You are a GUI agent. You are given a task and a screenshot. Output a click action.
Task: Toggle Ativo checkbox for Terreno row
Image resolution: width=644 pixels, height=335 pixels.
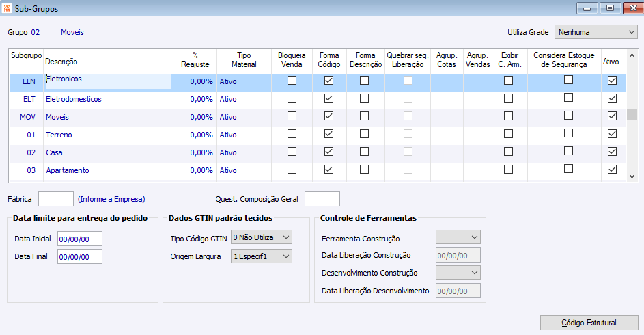click(612, 133)
